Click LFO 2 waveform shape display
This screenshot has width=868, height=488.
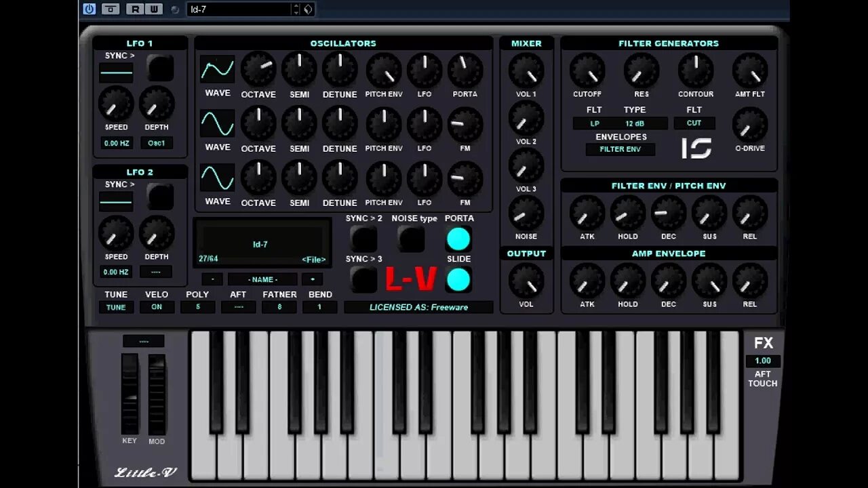(x=116, y=201)
